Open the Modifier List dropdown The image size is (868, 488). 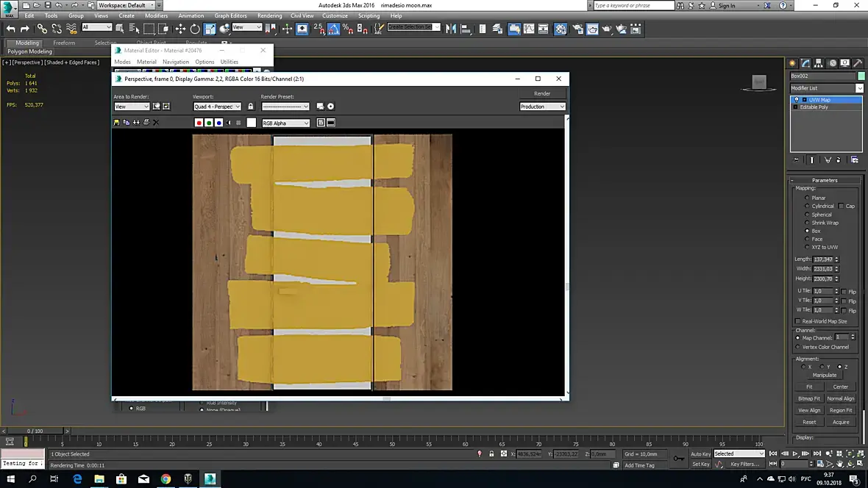pos(824,88)
